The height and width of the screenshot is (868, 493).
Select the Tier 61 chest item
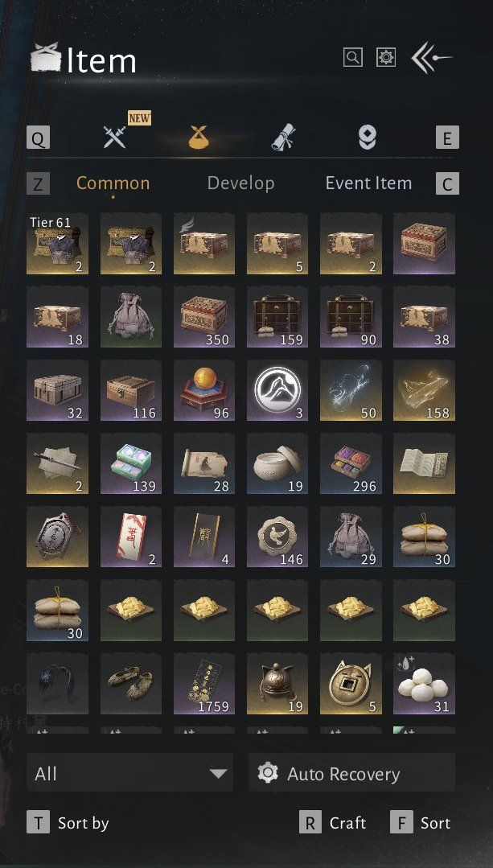click(58, 244)
